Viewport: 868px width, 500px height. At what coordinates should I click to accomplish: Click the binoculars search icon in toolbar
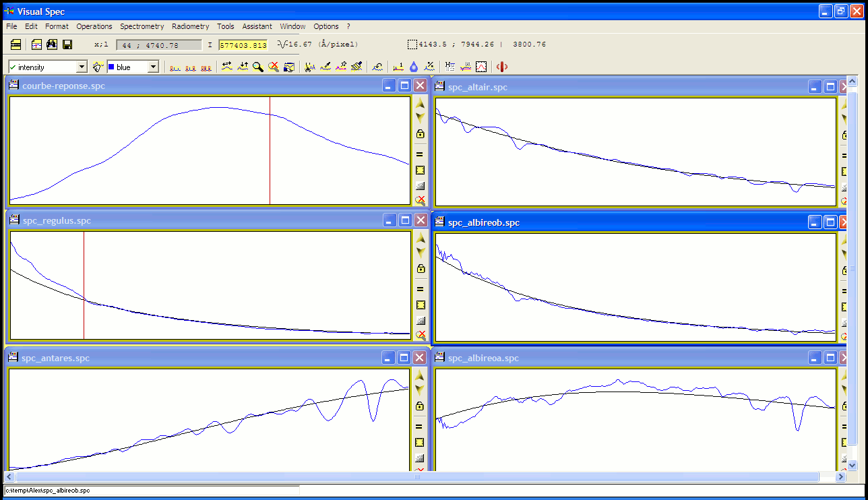pyautogui.click(x=52, y=44)
